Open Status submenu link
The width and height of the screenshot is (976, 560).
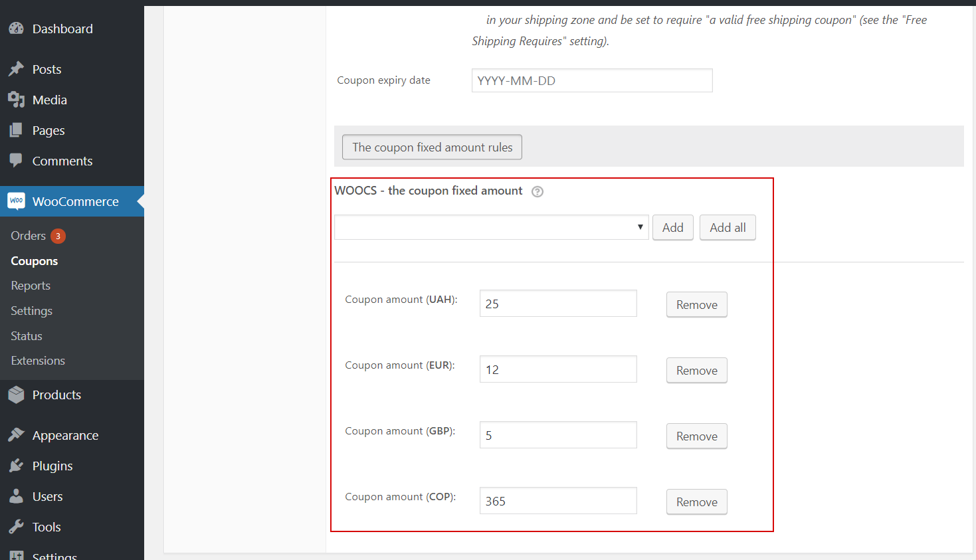click(x=27, y=336)
